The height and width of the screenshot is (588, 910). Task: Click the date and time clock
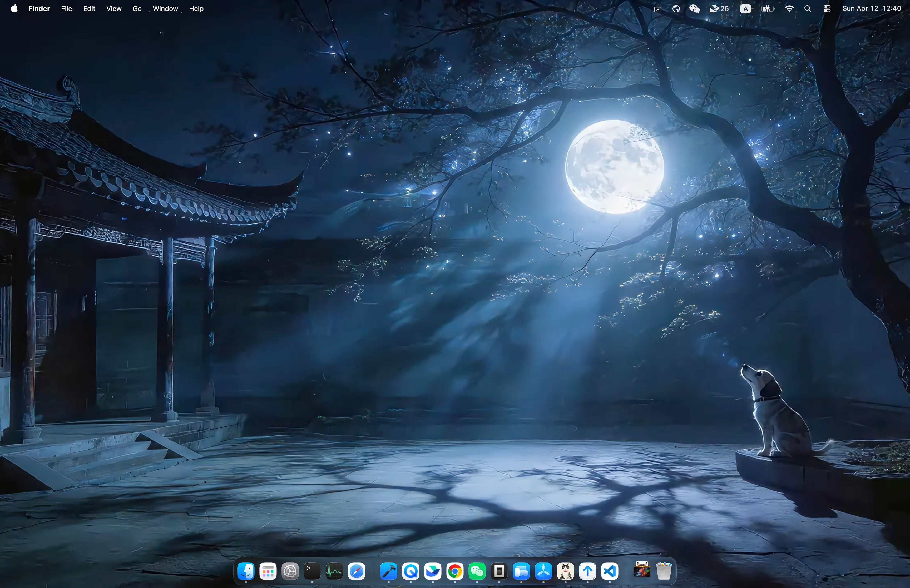tap(872, 8)
